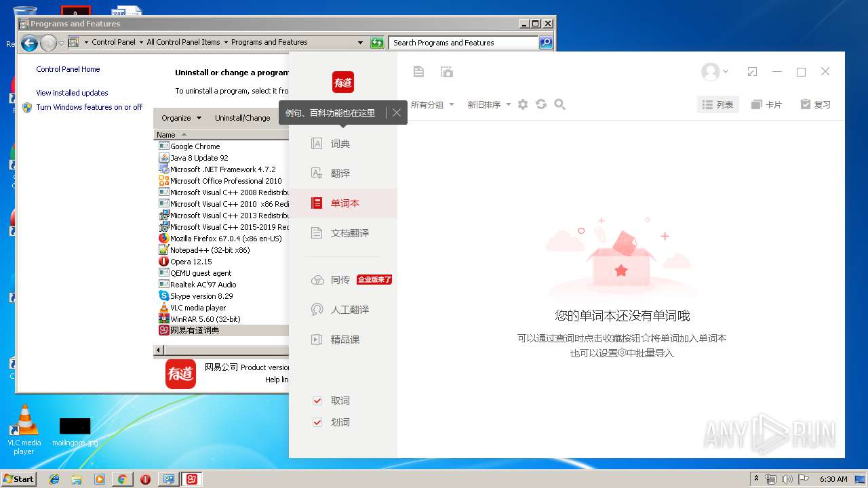868x488 pixels.
Task: Launch Google Chrome from taskbar
Action: pyautogui.click(x=122, y=479)
